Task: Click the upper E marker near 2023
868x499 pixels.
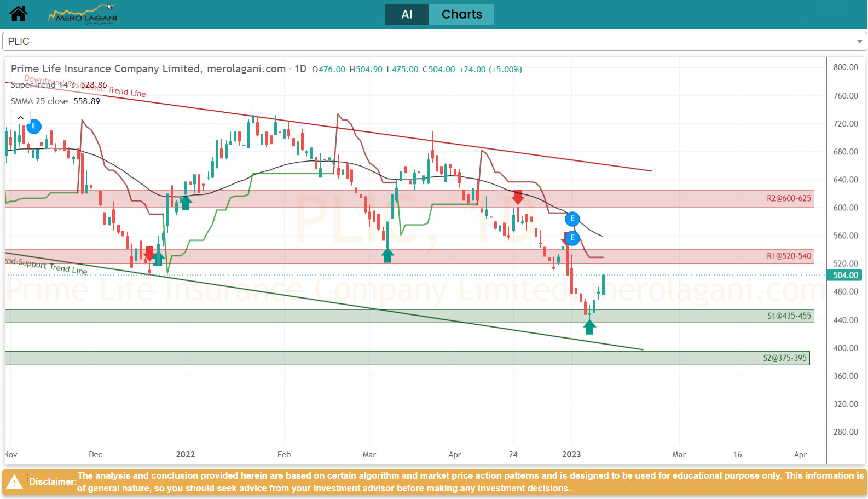Action: pos(572,219)
